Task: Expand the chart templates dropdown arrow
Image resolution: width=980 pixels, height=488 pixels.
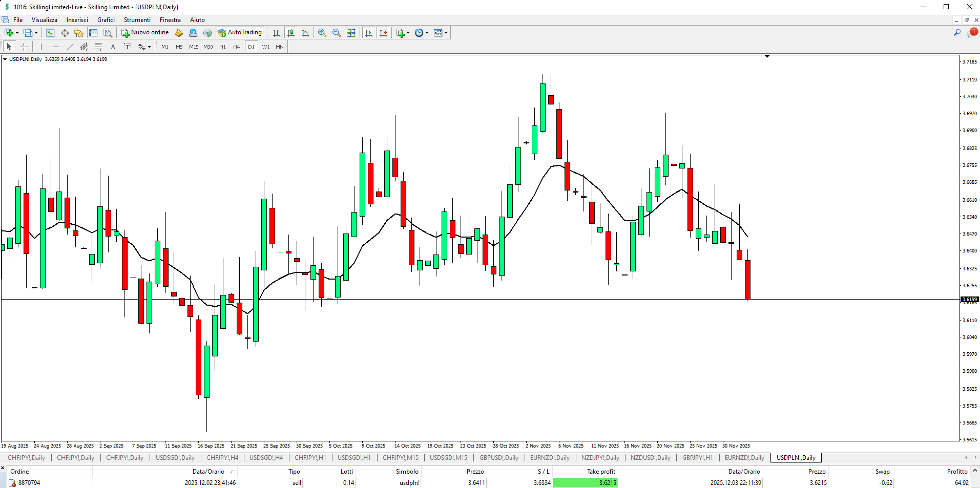Action: pyautogui.click(x=446, y=33)
